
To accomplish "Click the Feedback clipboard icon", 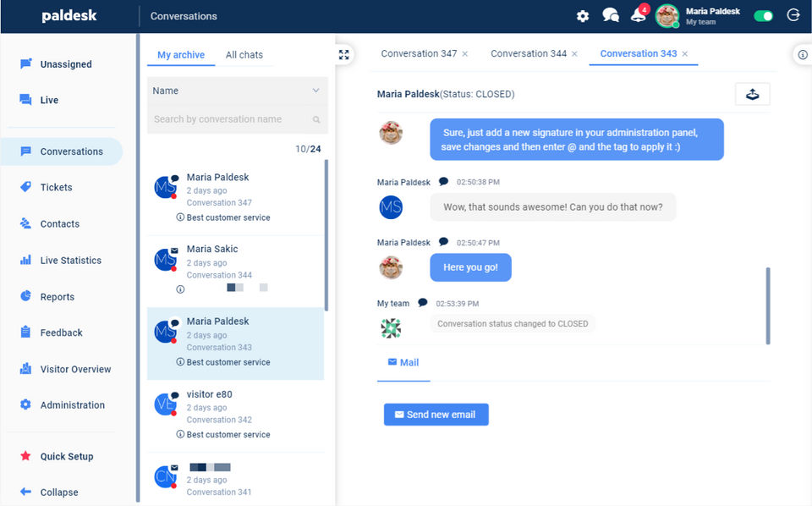I will point(25,332).
